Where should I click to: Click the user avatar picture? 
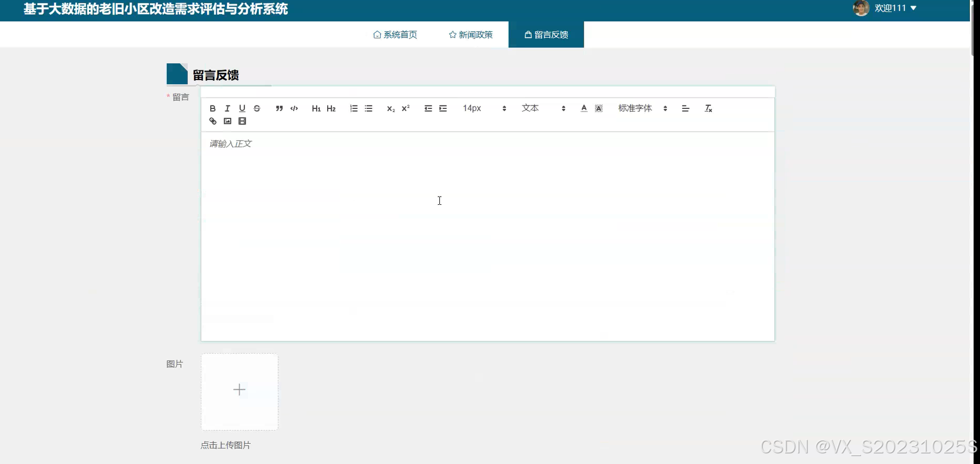[861, 8]
